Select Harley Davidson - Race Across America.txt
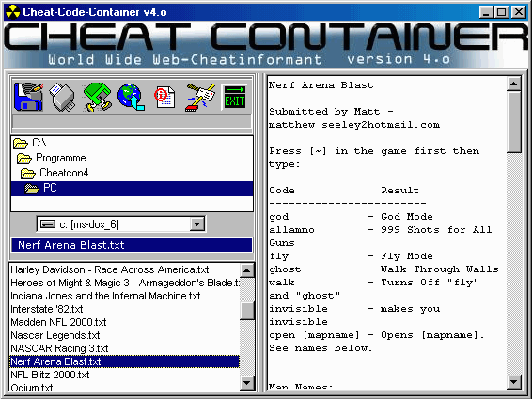 tap(124, 269)
